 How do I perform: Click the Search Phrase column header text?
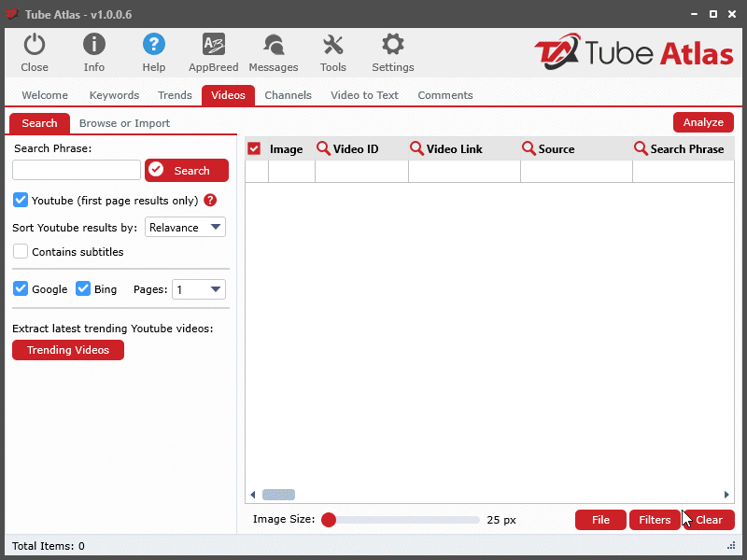[687, 149]
